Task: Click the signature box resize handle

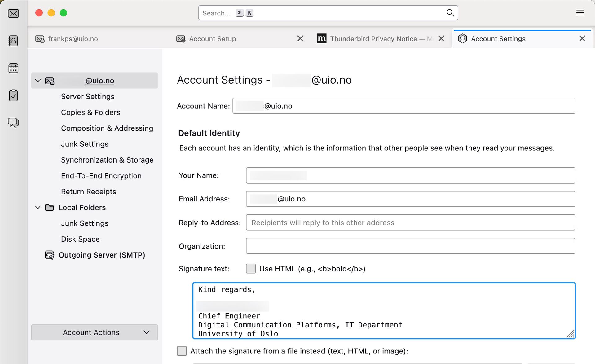Action: tap(571, 334)
